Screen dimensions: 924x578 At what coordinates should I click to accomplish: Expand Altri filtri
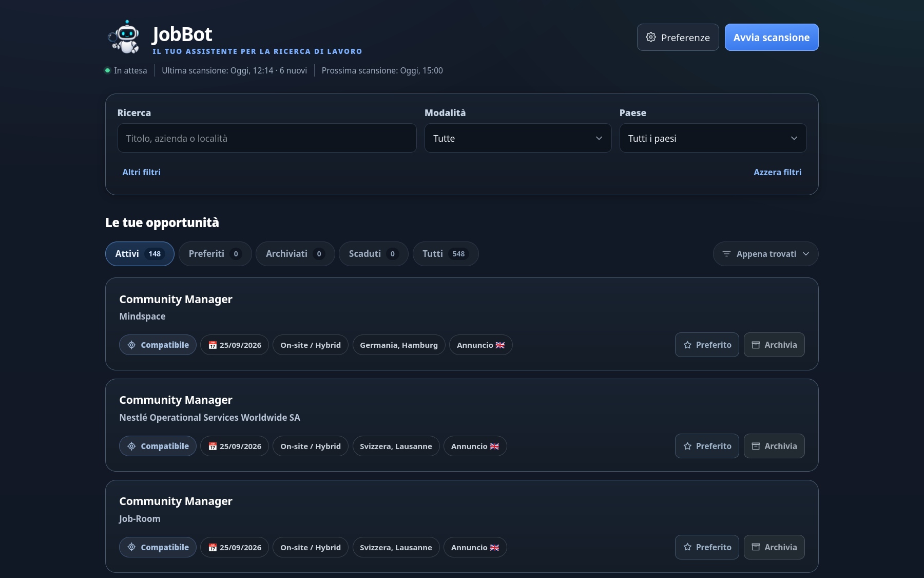141,172
